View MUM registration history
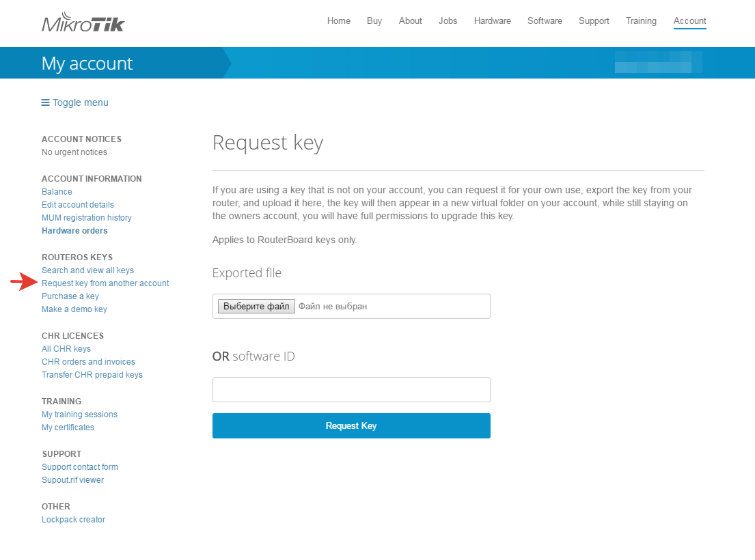This screenshot has height=560, width=755. pyautogui.click(x=87, y=217)
